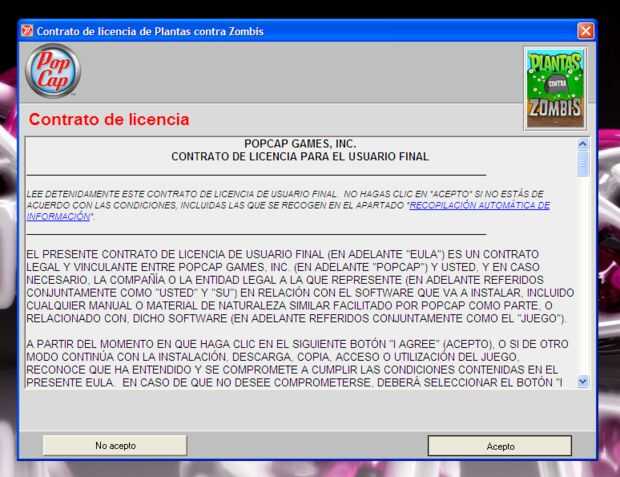Image resolution: width=620 pixels, height=477 pixels.
Task: Click the window title 'Contrato de licencia de Plantas contra Zombis'
Action: [150, 31]
